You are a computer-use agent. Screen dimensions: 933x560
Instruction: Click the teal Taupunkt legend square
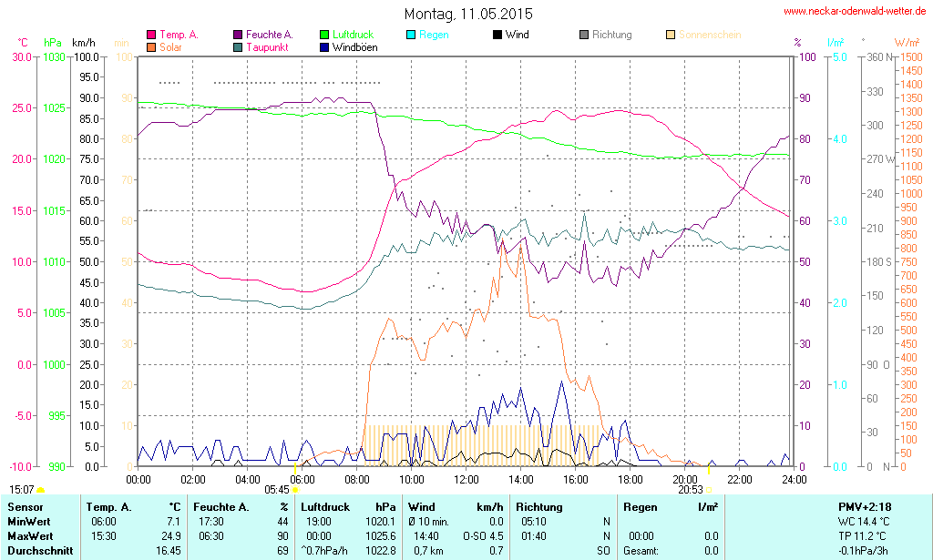(x=238, y=47)
